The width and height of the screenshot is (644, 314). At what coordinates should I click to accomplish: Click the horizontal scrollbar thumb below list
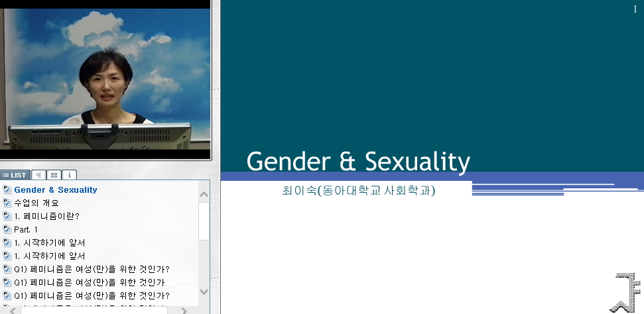[94, 311]
